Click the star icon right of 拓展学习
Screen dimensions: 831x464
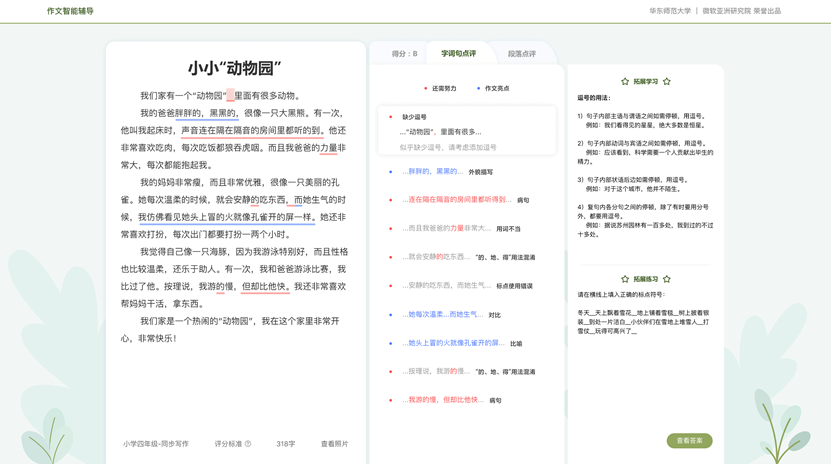pos(667,82)
